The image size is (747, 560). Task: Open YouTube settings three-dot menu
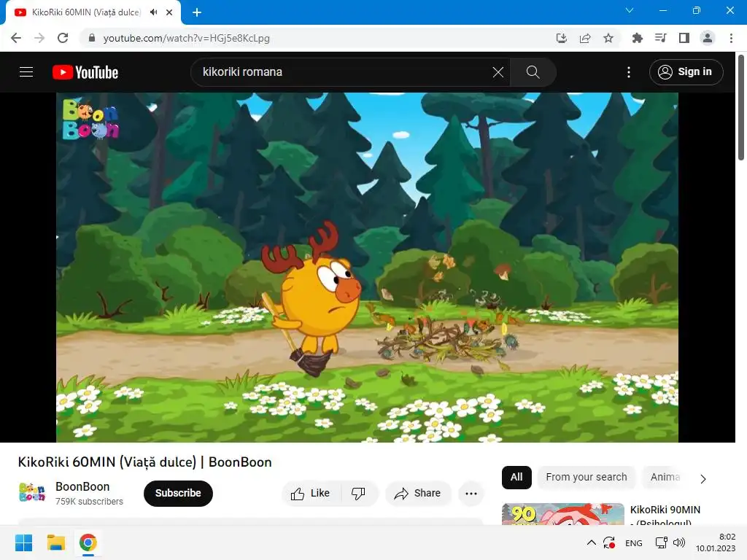tap(629, 72)
